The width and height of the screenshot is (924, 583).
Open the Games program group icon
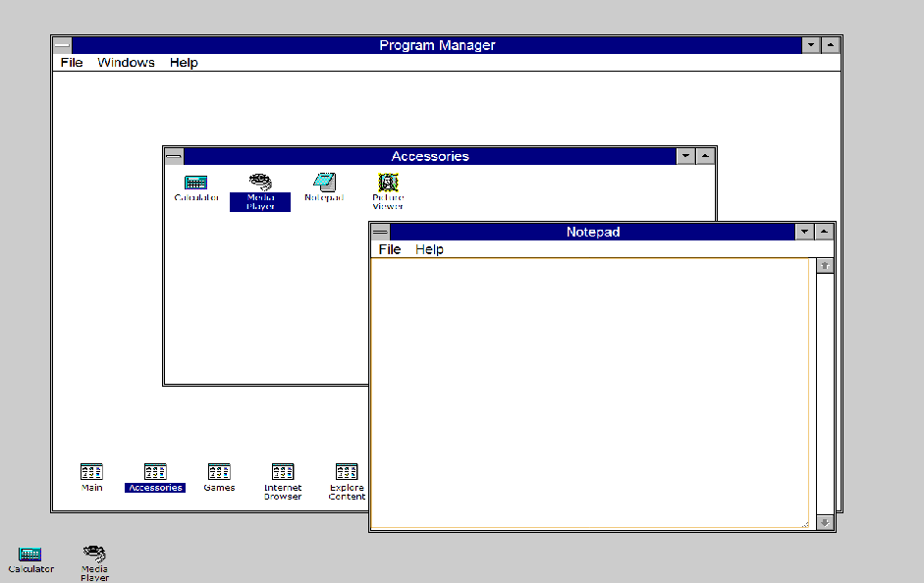pos(219,473)
